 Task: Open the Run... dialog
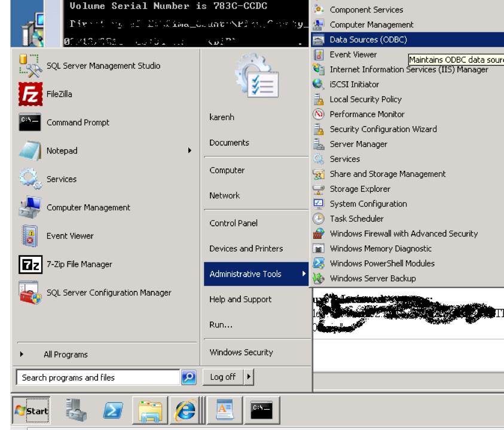221,325
